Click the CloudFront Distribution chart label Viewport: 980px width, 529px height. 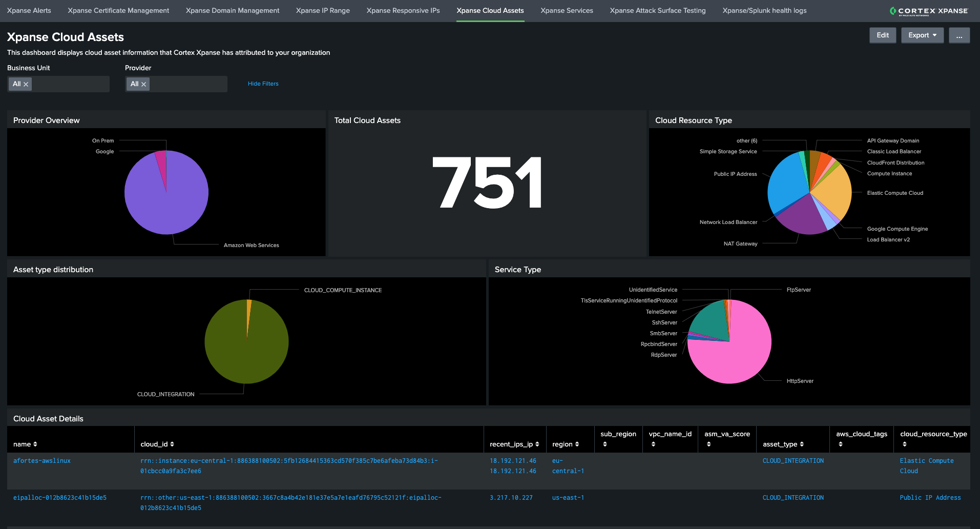[895, 162]
